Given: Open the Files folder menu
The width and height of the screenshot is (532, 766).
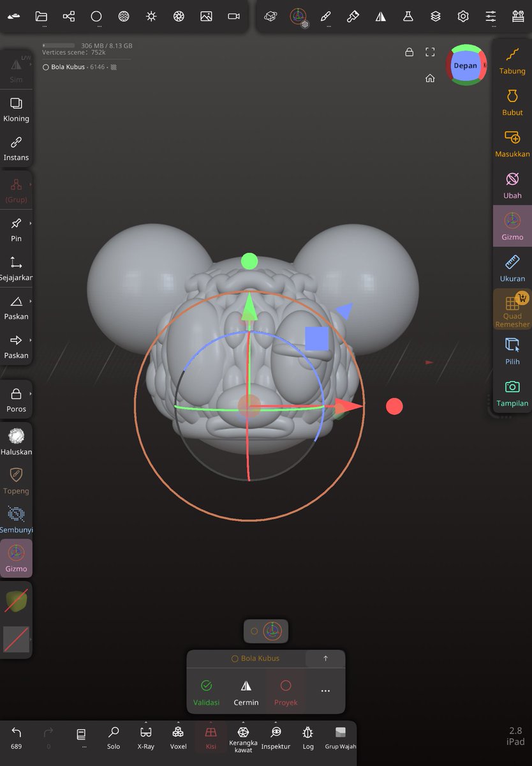Looking at the screenshot, I should [41, 17].
